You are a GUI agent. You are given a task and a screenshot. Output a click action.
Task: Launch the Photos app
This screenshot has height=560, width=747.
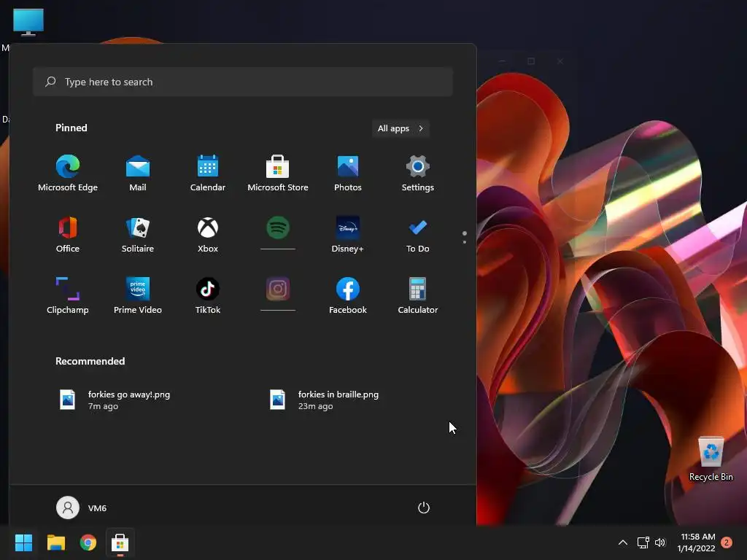(348, 172)
